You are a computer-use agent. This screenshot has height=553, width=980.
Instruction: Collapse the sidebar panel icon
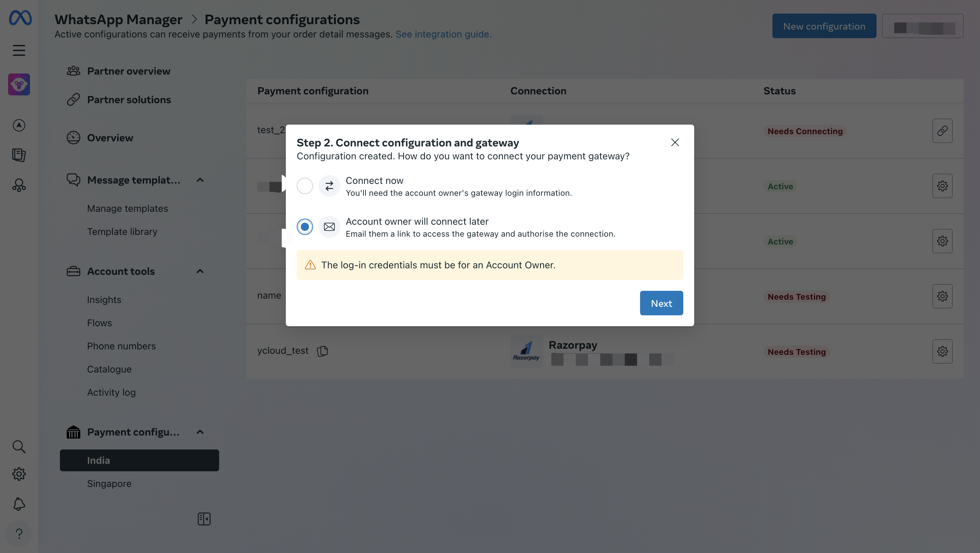(204, 519)
